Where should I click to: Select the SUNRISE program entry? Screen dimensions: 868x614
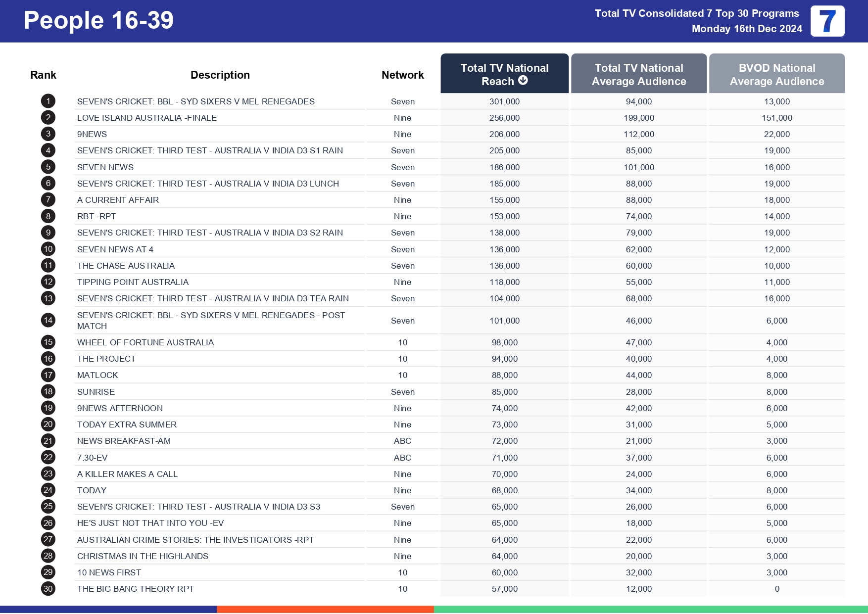[x=96, y=391]
